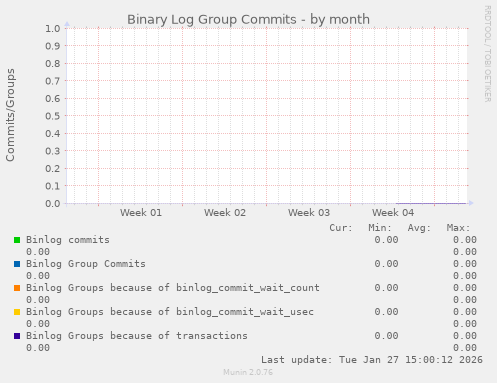This screenshot has height=383, width=497.
Task: Select the 'Binlog Group Commits' legend label
Action: [86, 264]
